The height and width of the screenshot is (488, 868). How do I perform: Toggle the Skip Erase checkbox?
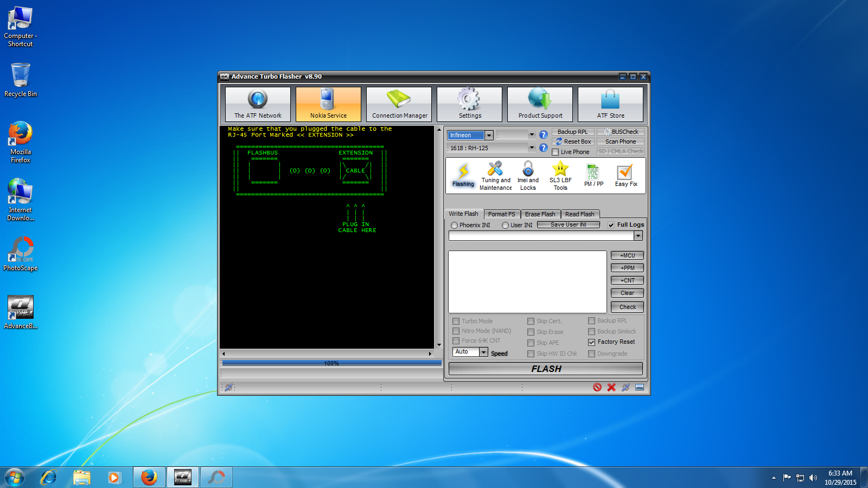[x=531, y=332]
